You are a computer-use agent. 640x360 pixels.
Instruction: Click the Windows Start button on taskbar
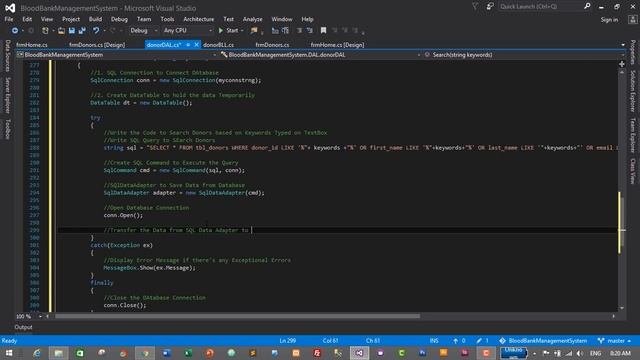click(x=9, y=353)
